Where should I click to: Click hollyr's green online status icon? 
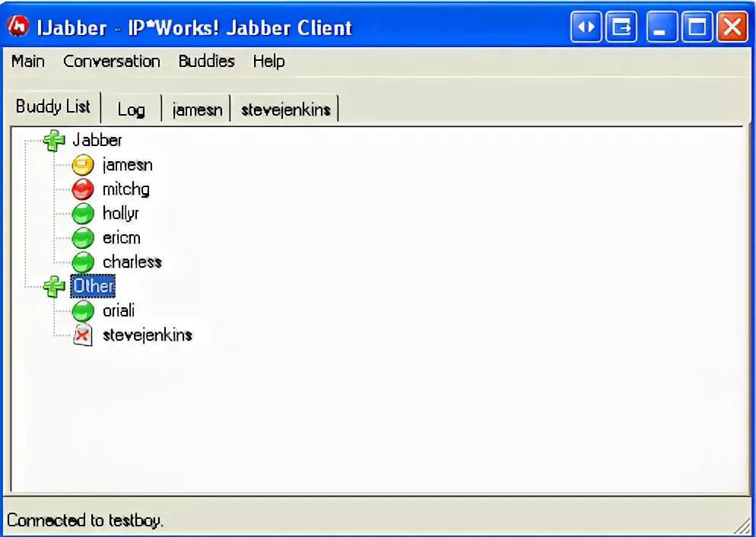(x=83, y=214)
